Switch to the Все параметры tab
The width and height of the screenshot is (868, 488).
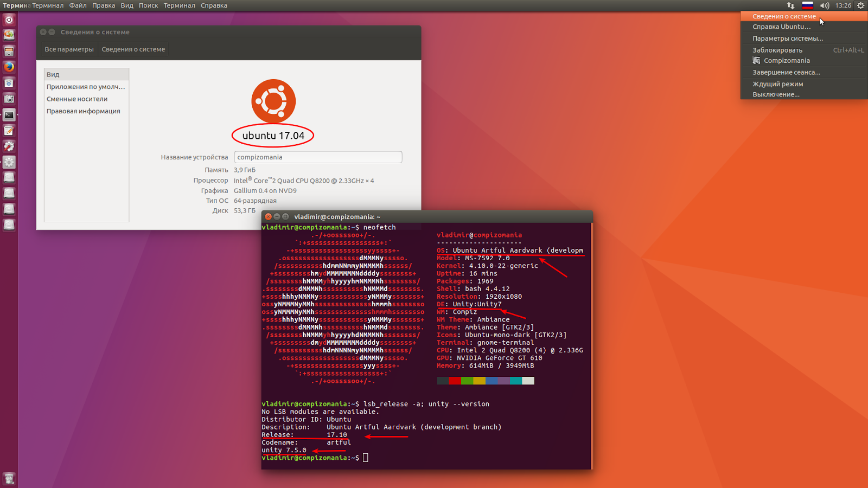70,49
